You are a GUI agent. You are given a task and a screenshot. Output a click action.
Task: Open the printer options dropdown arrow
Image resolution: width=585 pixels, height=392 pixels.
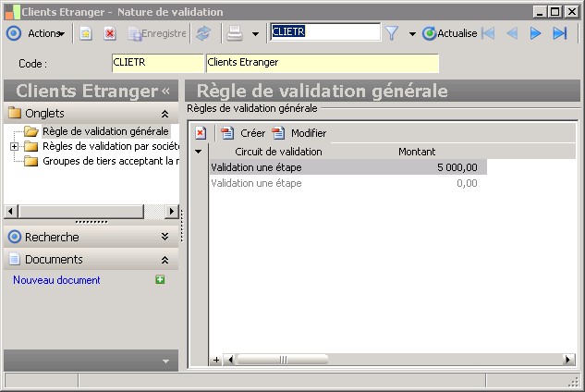pyautogui.click(x=255, y=34)
